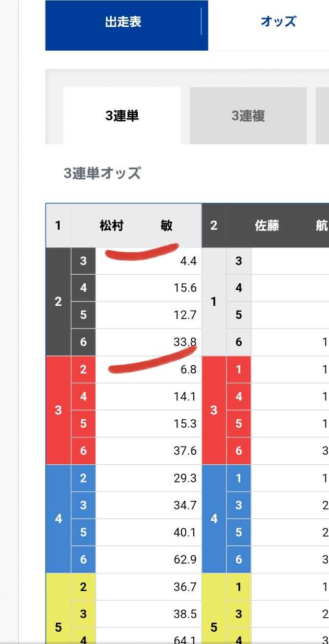Click odds 40.1 for 1-4-5
329x644 pixels.
148,533
